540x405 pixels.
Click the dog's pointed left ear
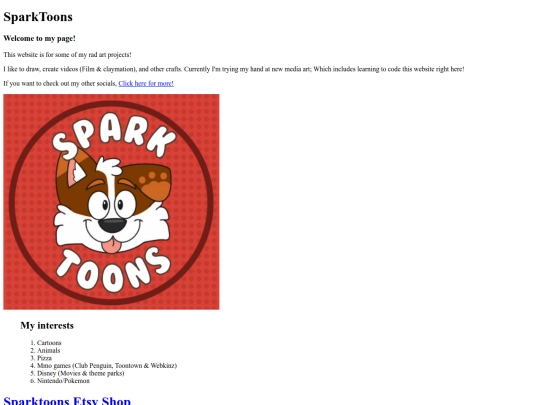[74, 168]
